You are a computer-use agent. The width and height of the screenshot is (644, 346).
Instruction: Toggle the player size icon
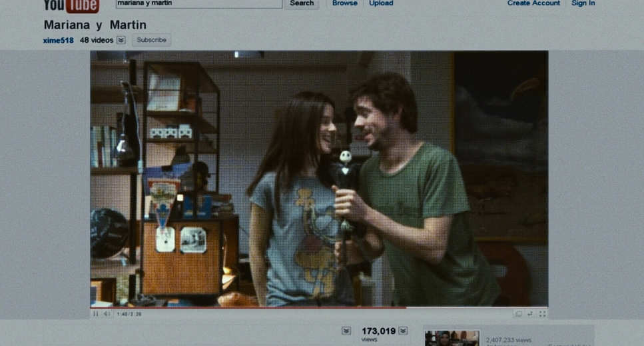click(x=518, y=314)
